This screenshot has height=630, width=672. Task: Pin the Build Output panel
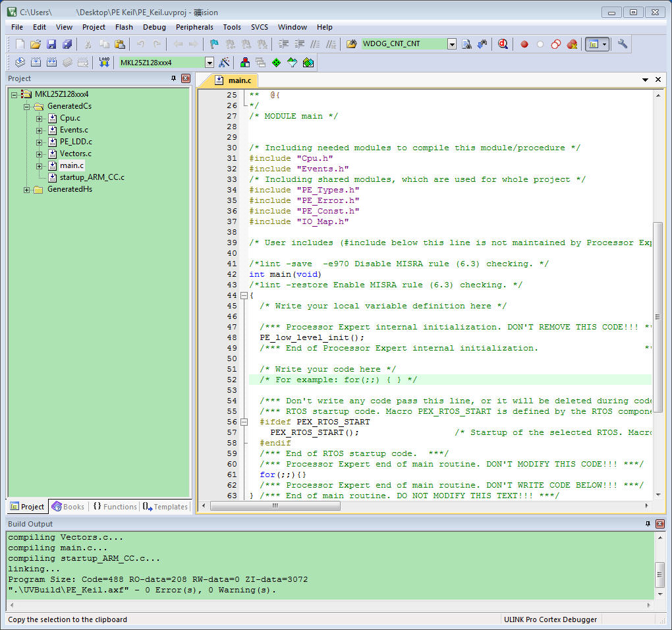[x=648, y=524]
